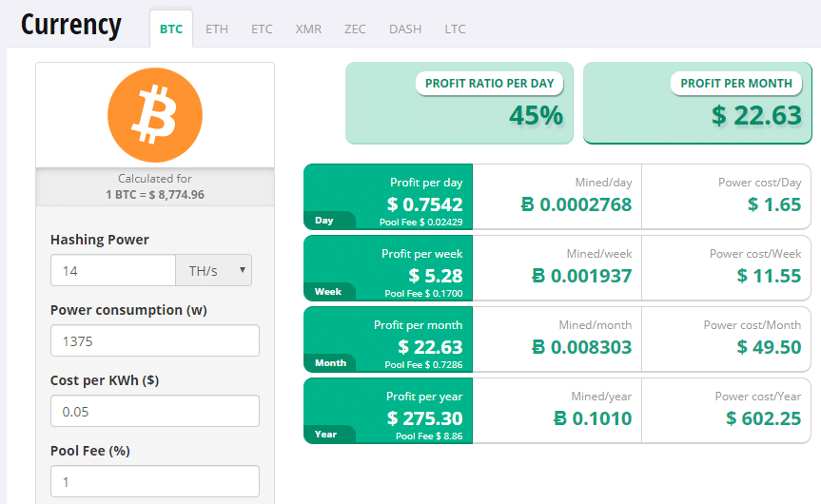Click the Mined/day value 0.0002768

point(585,204)
